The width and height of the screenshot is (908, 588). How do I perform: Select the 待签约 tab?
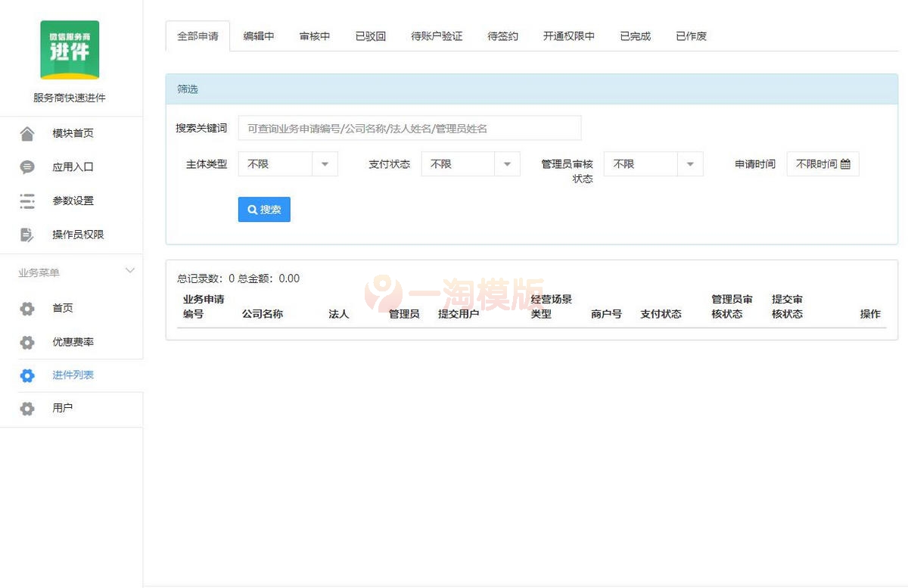pyautogui.click(x=502, y=36)
